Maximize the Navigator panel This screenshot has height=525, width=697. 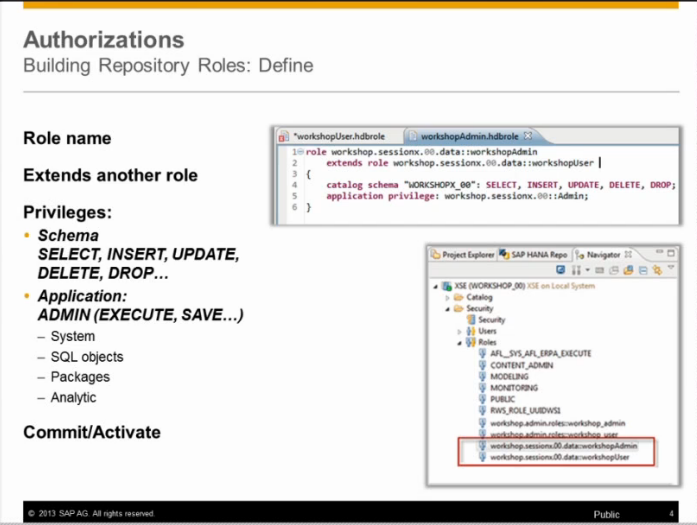pyautogui.click(x=671, y=253)
